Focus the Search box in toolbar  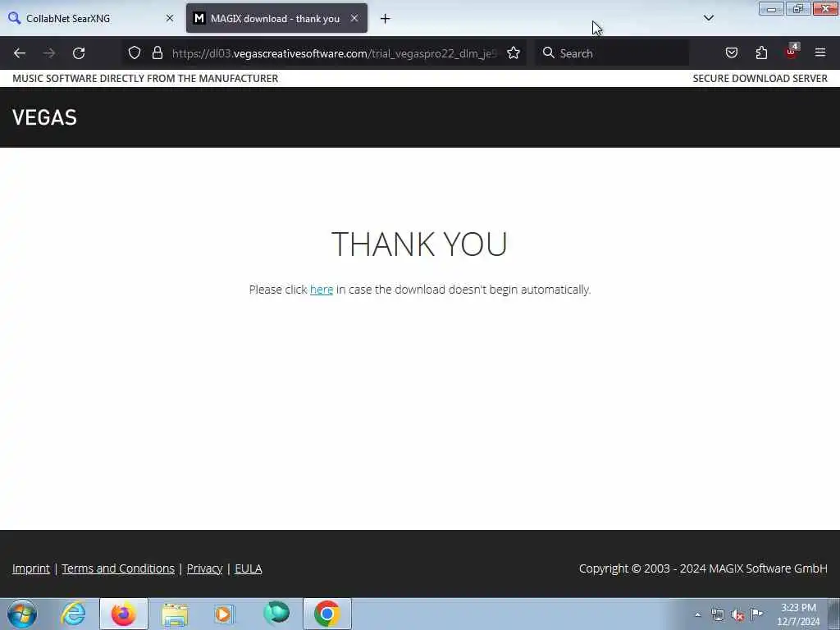[614, 53]
